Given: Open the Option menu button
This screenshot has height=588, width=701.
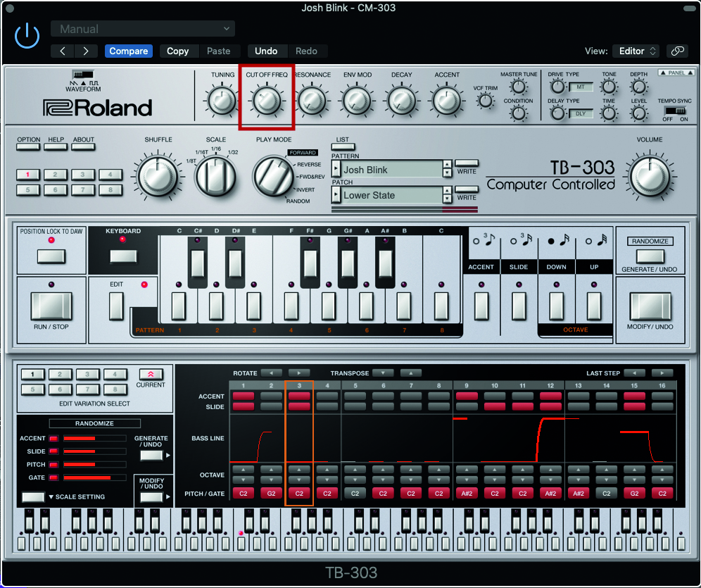Looking at the screenshot, I should tap(28, 146).
